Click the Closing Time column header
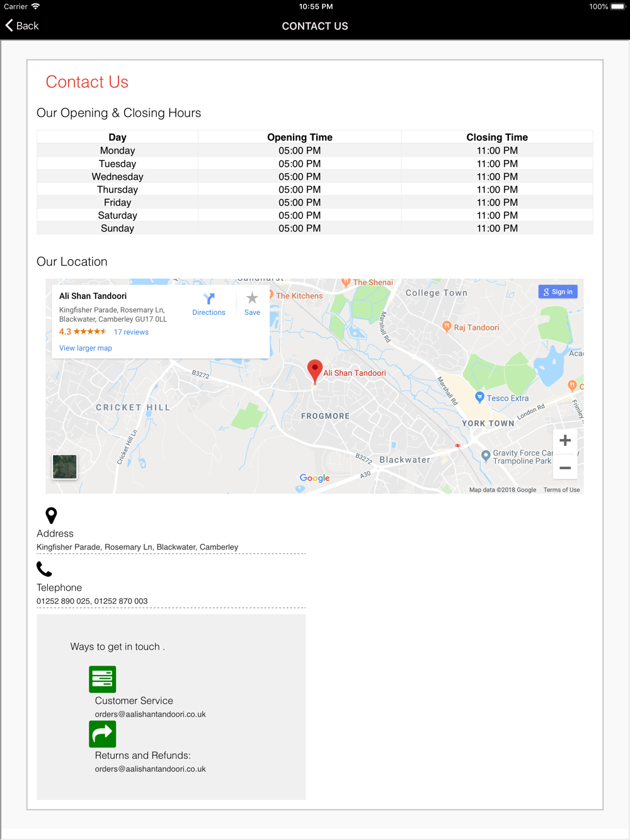 click(x=497, y=137)
